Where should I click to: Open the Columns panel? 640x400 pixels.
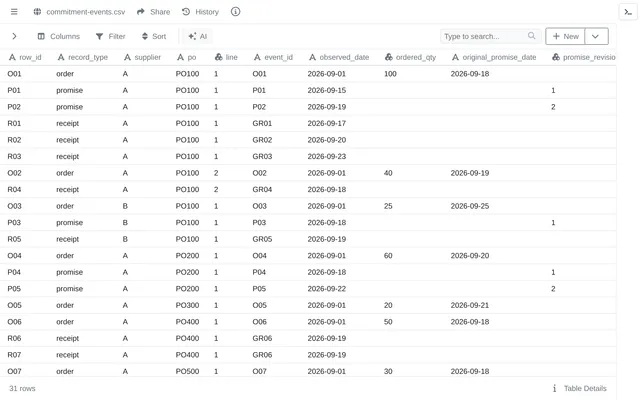[x=59, y=36]
